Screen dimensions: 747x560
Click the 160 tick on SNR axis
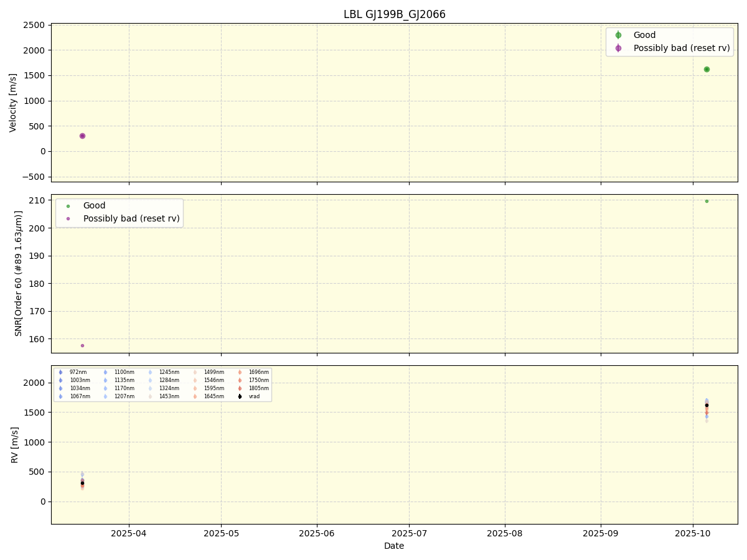click(x=39, y=339)
